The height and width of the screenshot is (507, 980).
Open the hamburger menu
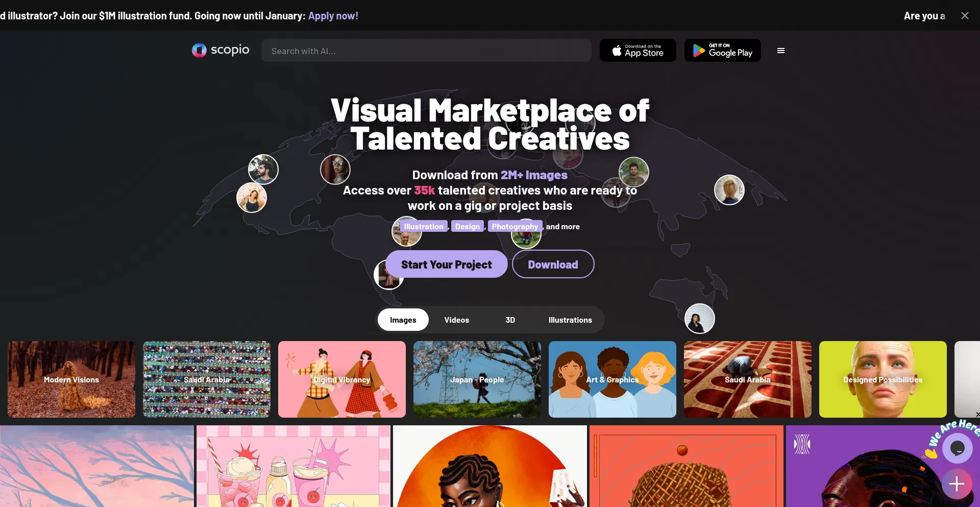780,51
